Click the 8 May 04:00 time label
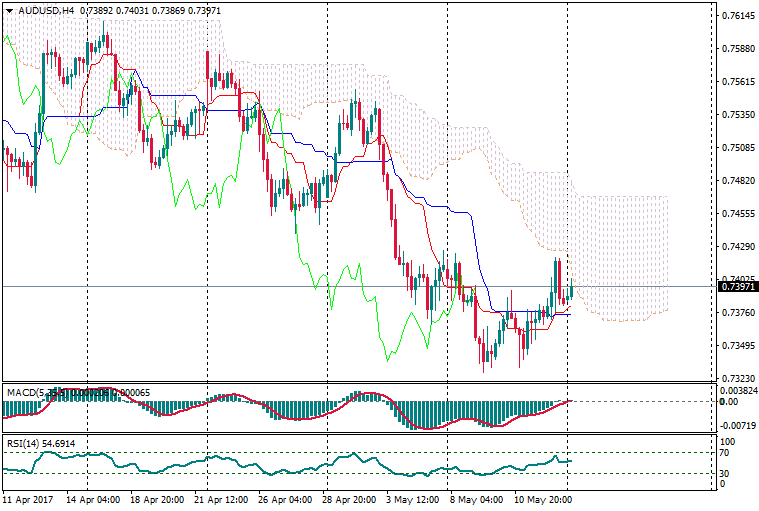 tap(475, 496)
